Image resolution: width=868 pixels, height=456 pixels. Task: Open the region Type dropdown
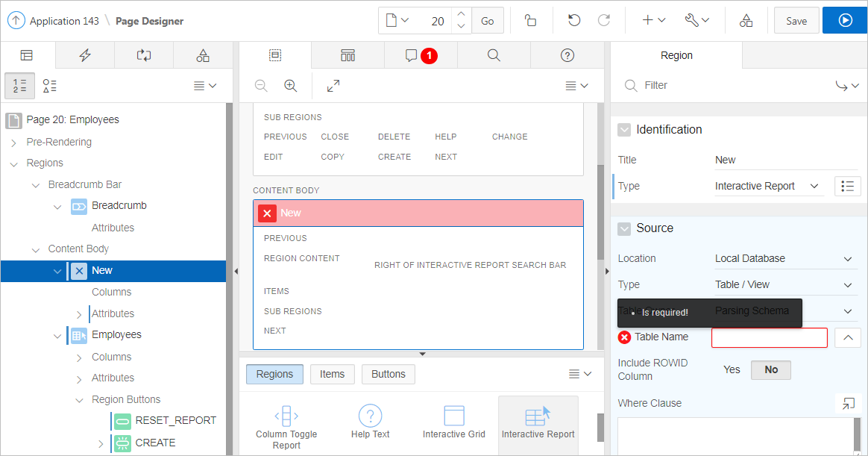click(x=768, y=186)
